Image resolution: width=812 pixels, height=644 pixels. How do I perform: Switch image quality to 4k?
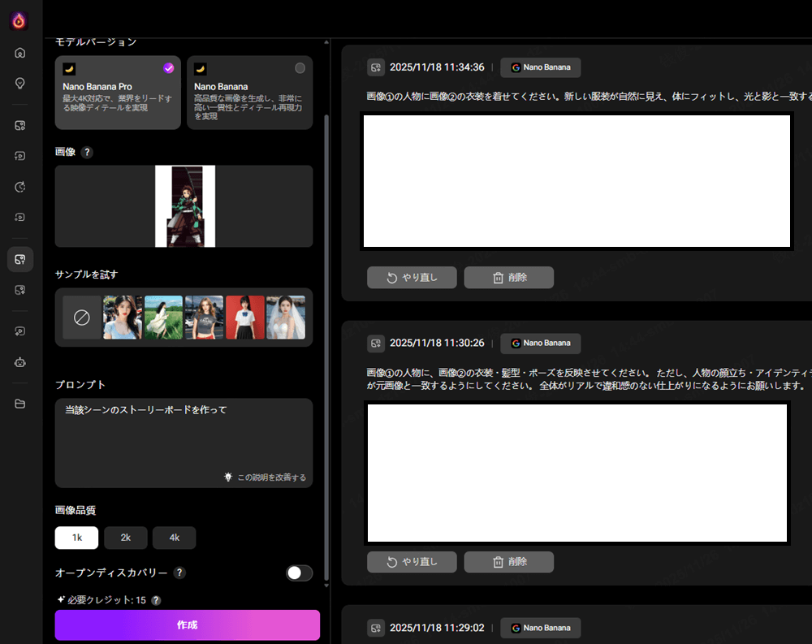[174, 538]
